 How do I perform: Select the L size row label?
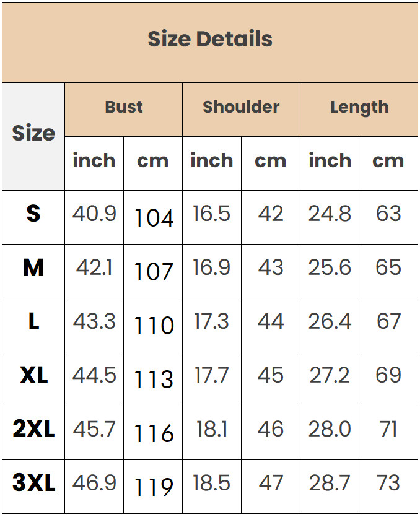point(33,322)
